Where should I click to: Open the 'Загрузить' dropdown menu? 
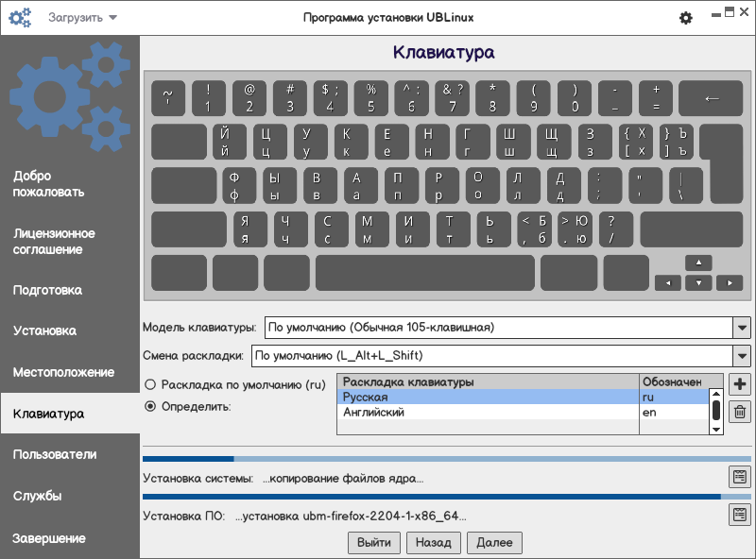[83, 18]
